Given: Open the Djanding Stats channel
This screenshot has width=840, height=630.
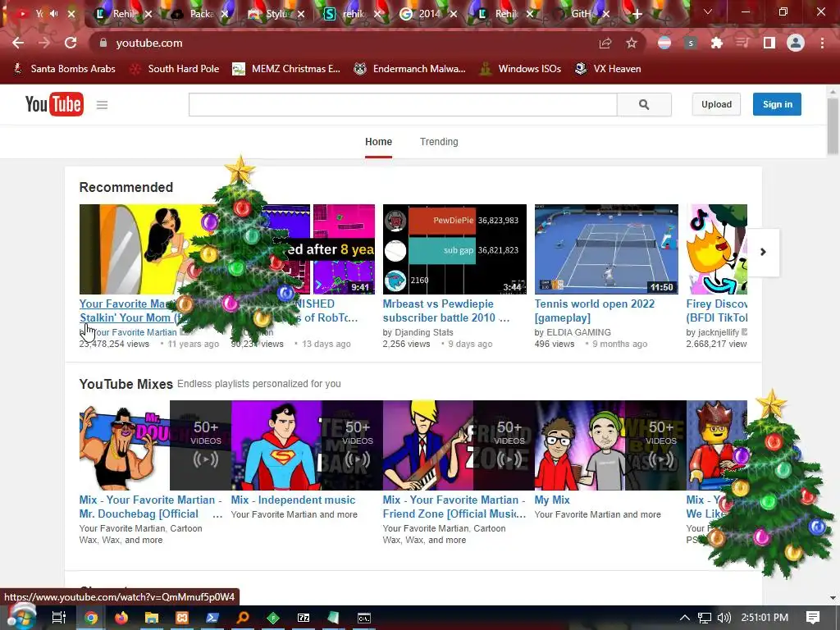Looking at the screenshot, I should 424,332.
